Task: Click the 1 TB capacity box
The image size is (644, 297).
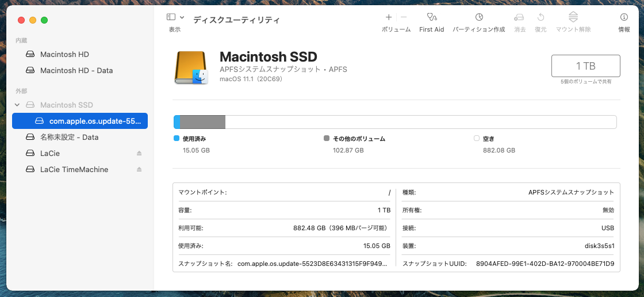Action: coord(586,66)
